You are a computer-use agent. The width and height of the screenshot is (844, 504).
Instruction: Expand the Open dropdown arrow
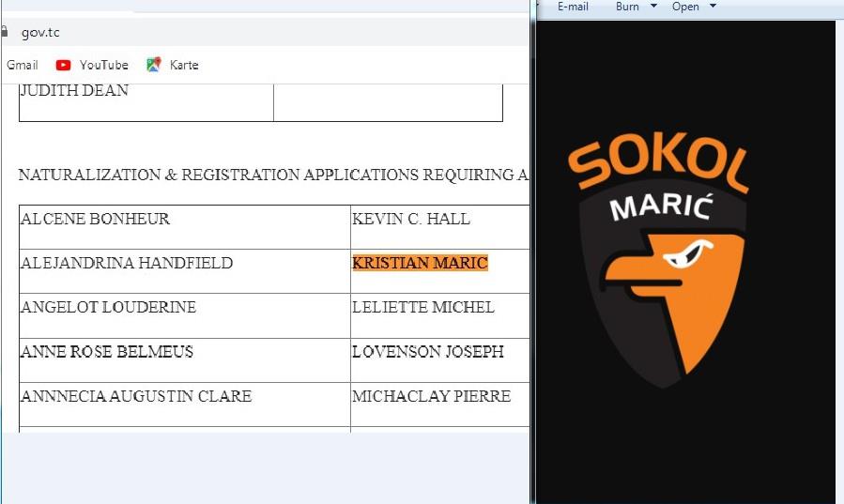pos(714,6)
